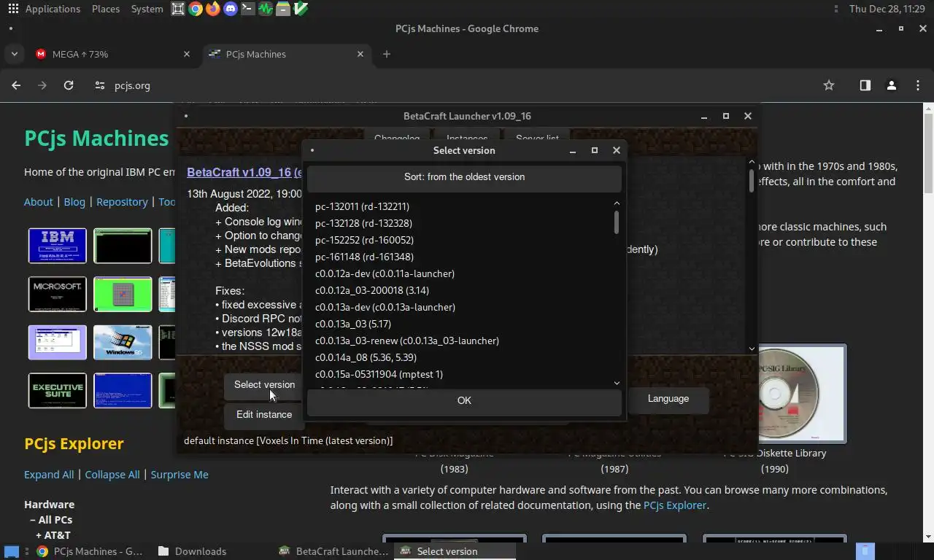Open Chrome's three-dot menu
This screenshot has width=934, height=560.
point(918,85)
